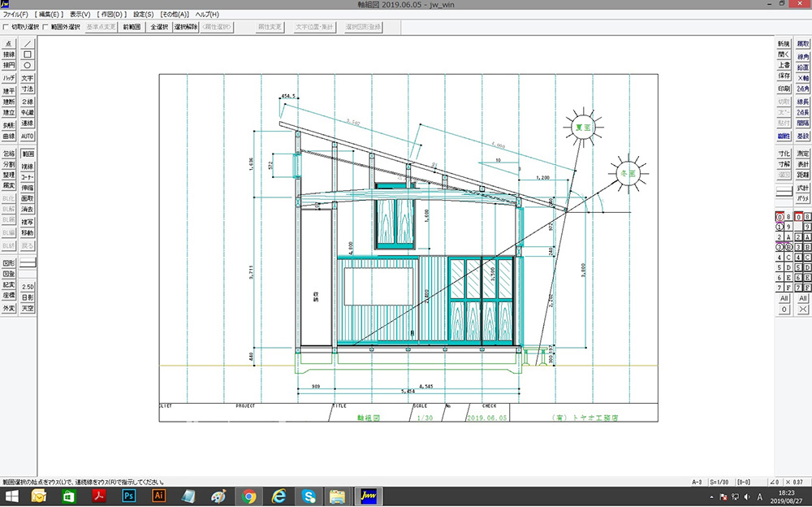The height and width of the screenshot is (507, 812).
Task: Open Photoshop from the Windows taskbar
Action: click(127, 496)
